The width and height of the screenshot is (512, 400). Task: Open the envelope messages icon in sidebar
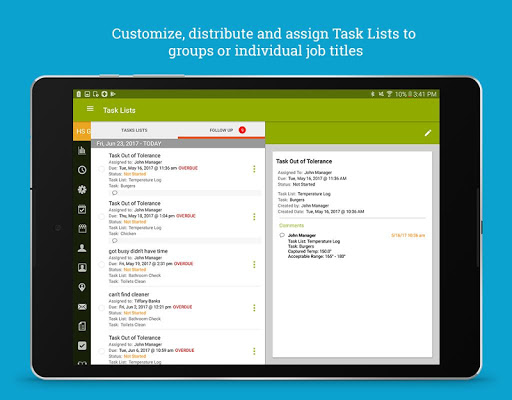(x=82, y=307)
